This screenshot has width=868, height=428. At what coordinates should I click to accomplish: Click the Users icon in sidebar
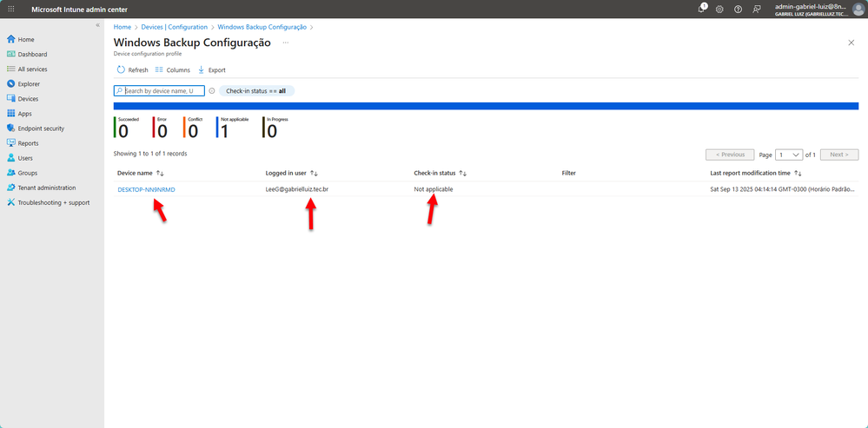coord(10,158)
